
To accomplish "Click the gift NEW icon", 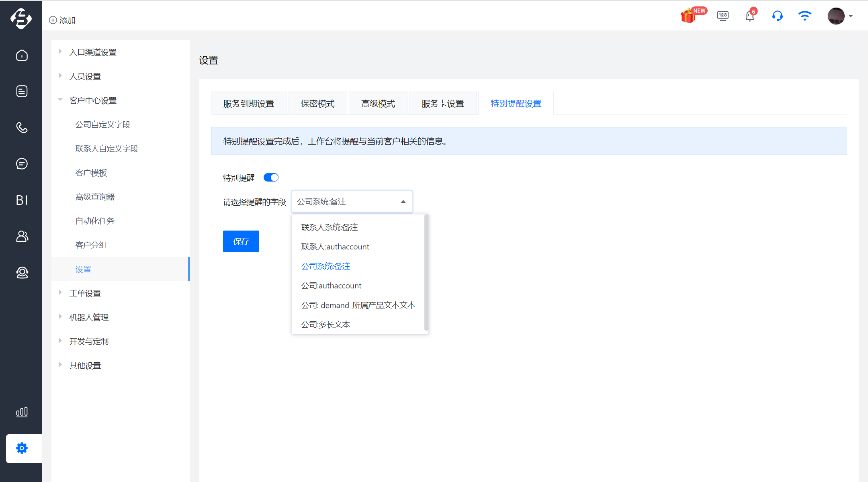I will pos(693,15).
